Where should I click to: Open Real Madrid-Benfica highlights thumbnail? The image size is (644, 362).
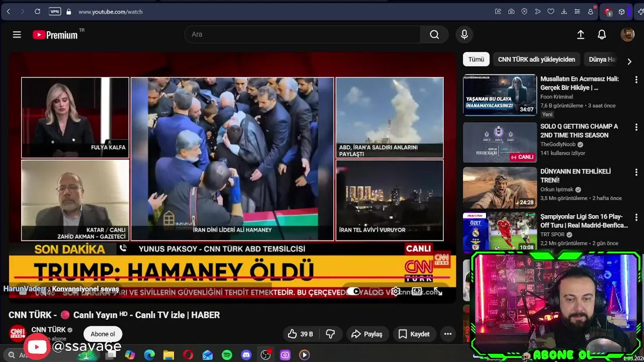click(500, 232)
